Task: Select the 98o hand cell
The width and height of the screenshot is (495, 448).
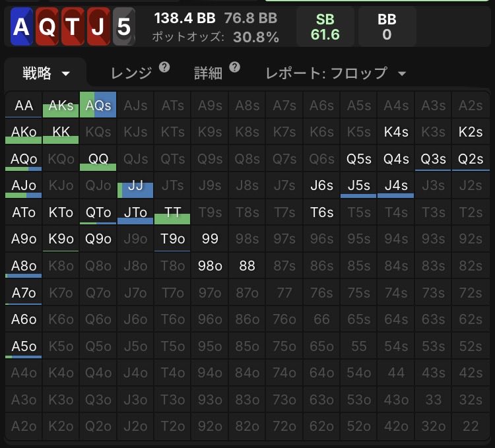Action: (x=210, y=265)
